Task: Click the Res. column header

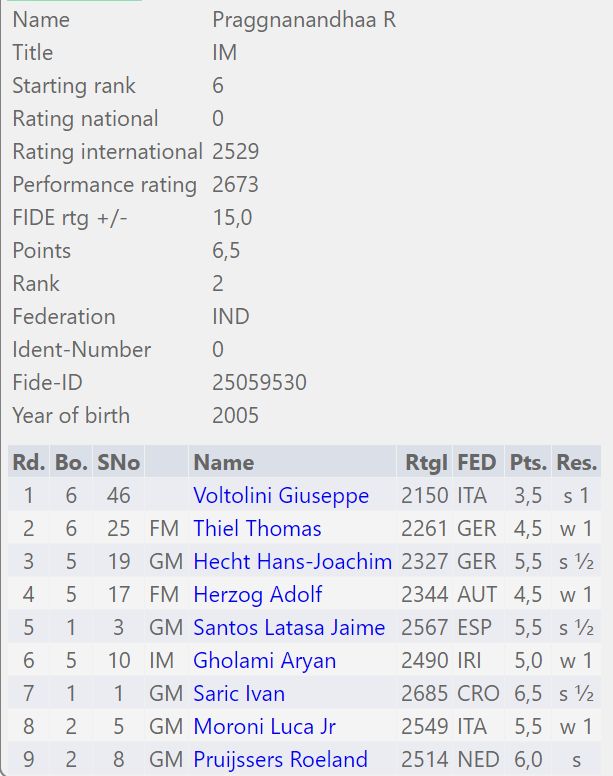Action: click(x=576, y=462)
